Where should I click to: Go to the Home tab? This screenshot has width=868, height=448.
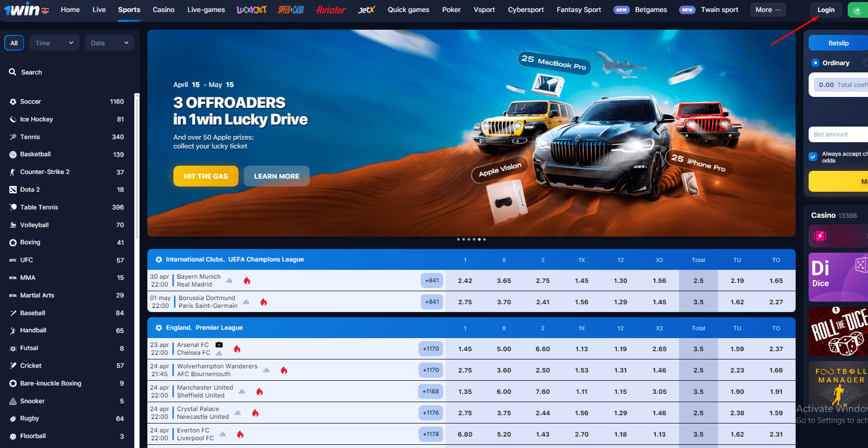click(x=70, y=10)
